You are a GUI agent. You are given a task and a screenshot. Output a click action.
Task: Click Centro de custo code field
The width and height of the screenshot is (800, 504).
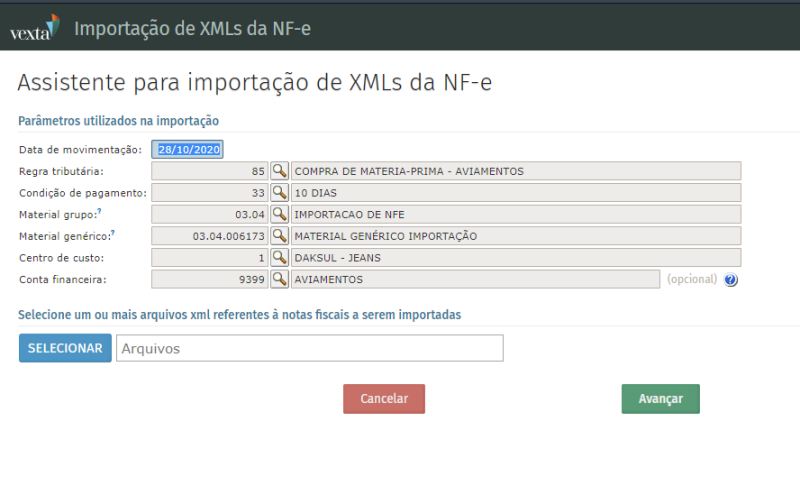pyautogui.click(x=210, y=258)
